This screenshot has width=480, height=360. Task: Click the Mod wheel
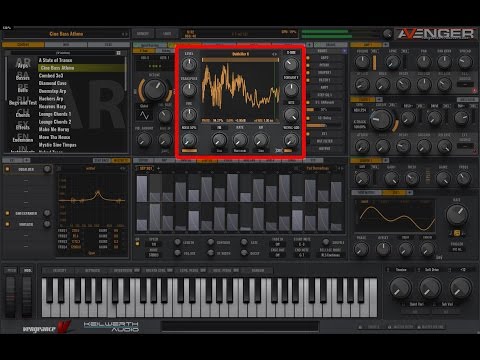pos(27,296)
